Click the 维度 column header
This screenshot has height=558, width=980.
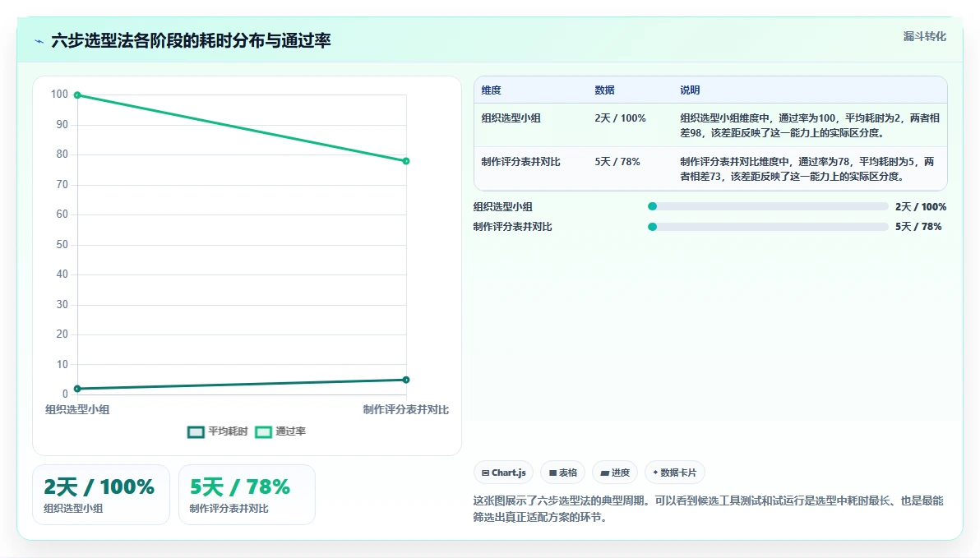(x=492, y=90)
